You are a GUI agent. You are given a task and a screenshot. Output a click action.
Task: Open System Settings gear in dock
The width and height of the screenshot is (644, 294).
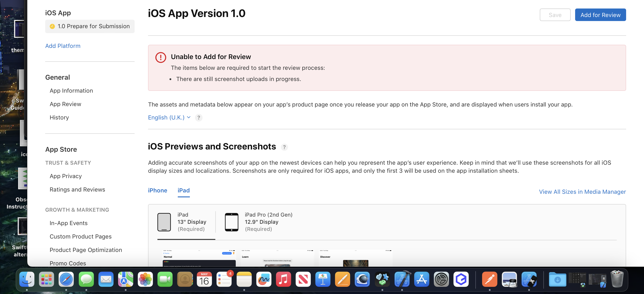[441, 279]
